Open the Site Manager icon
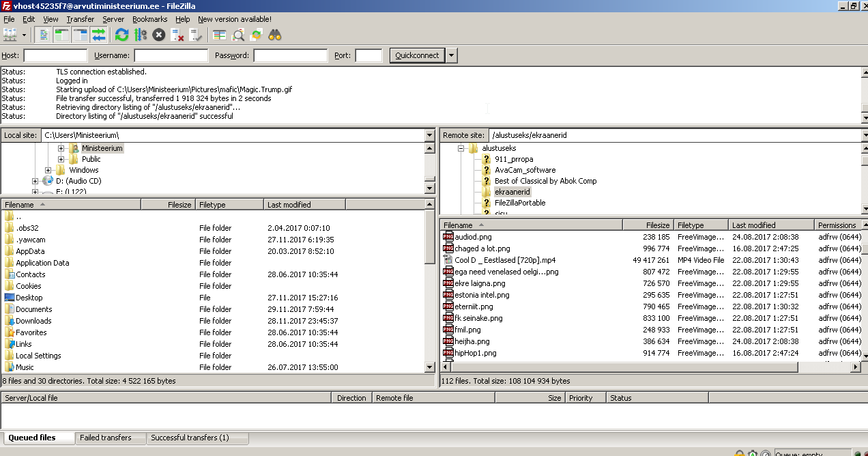Screen dimensions: 868x456 point(10,34)
